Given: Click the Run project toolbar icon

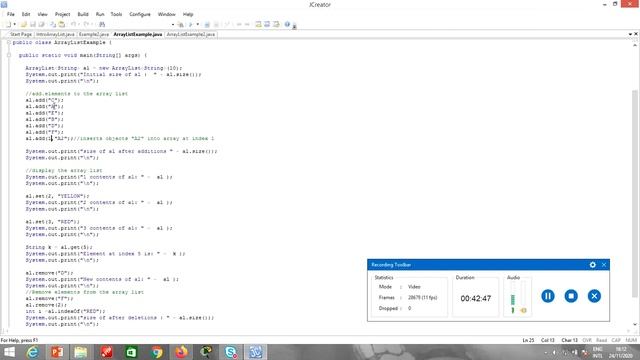Looking at the screenshot, I should point(191,24).
